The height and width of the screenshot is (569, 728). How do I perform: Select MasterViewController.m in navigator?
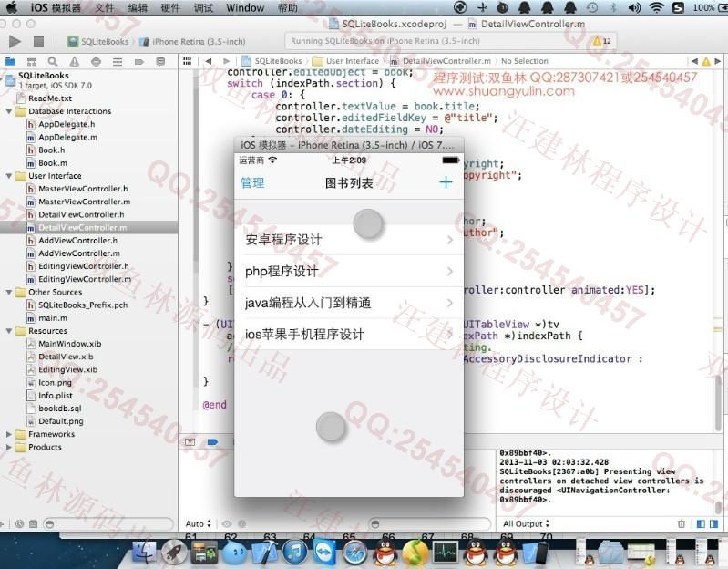click(84, 202)
